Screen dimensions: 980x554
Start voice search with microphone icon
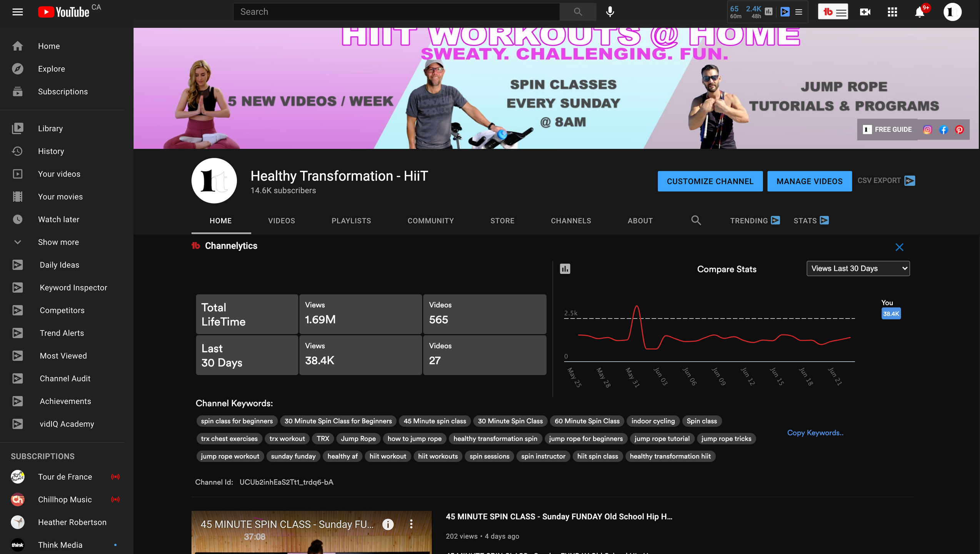pyautogui.click(x=610, y=12)
